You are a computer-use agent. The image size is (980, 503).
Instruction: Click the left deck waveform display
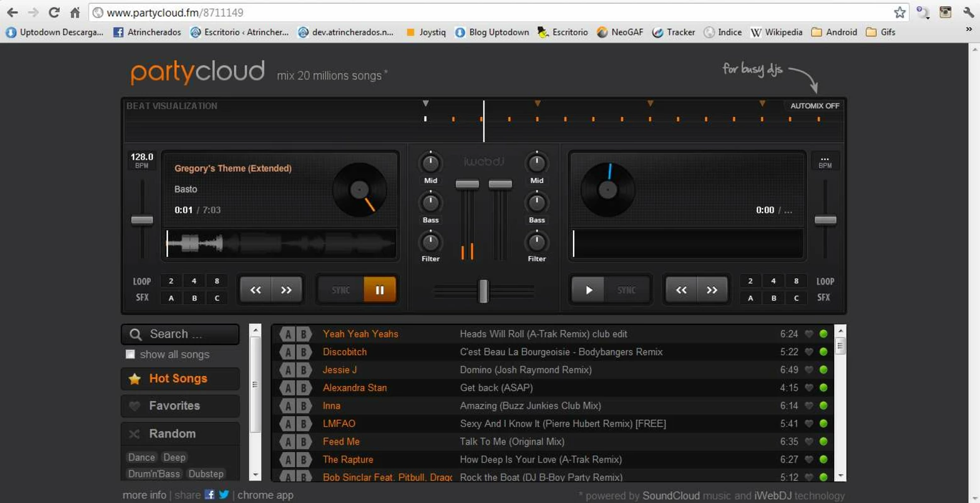point(281,243)
